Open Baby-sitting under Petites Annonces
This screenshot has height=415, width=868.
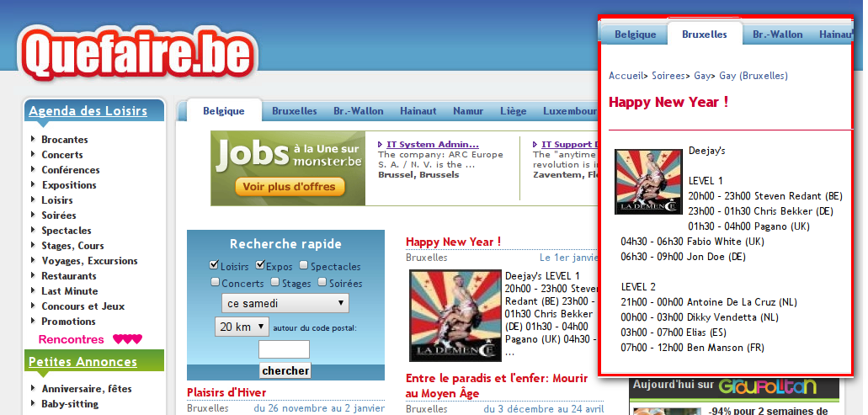pos(70,404)
